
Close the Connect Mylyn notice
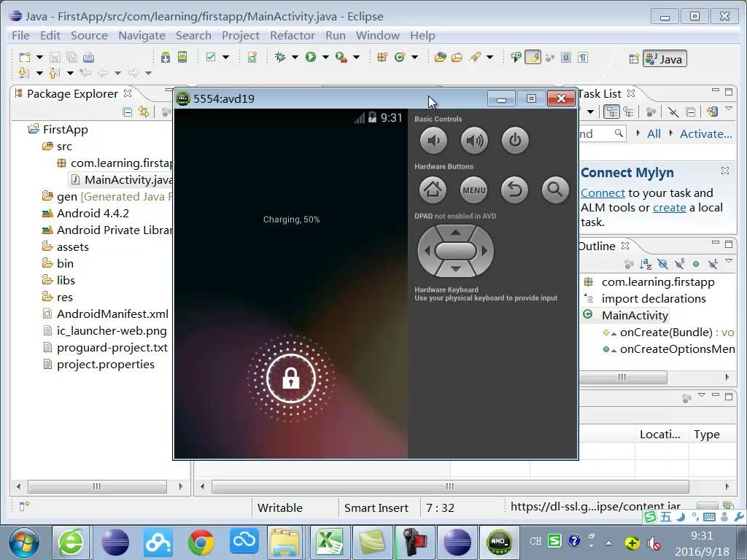click(x=724, y=171)
